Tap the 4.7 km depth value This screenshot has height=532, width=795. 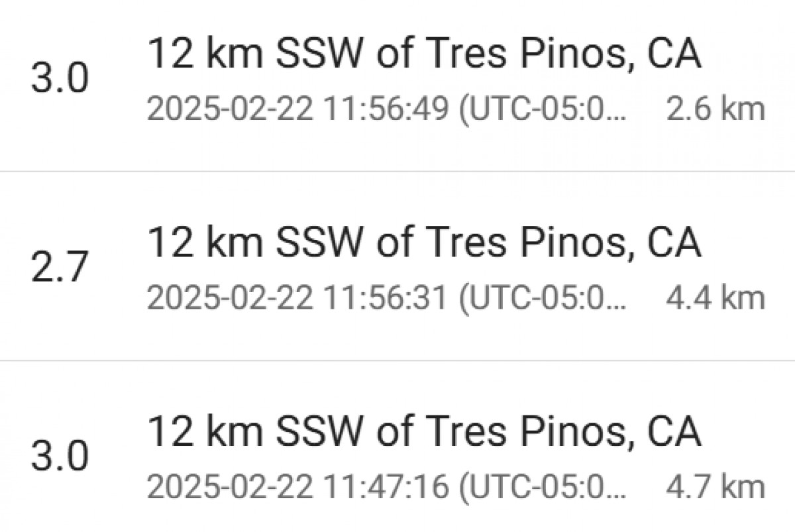coord(715,487)
